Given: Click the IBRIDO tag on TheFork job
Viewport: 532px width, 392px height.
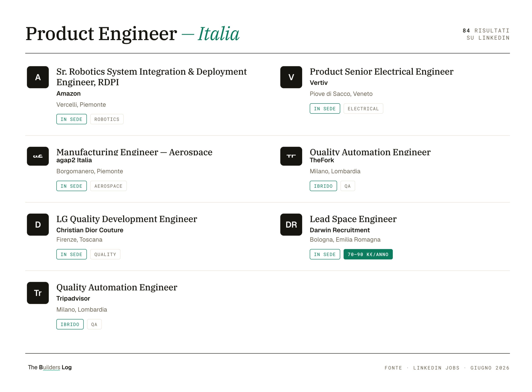Looking at the screenshot, I should [323, 186].
